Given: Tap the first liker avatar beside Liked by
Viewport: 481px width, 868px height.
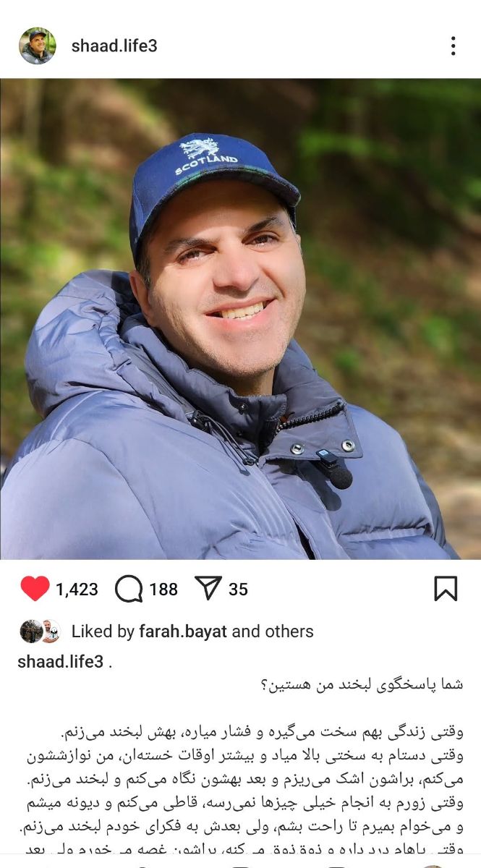Looking at the screenshot, I should (x=31, y=631).
